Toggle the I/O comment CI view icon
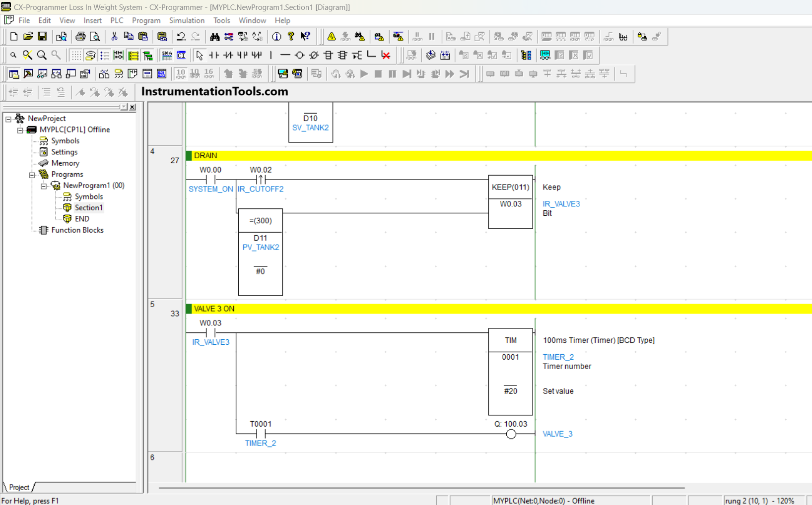The width and height of the screenshot is (812, 505). [181, 55]
